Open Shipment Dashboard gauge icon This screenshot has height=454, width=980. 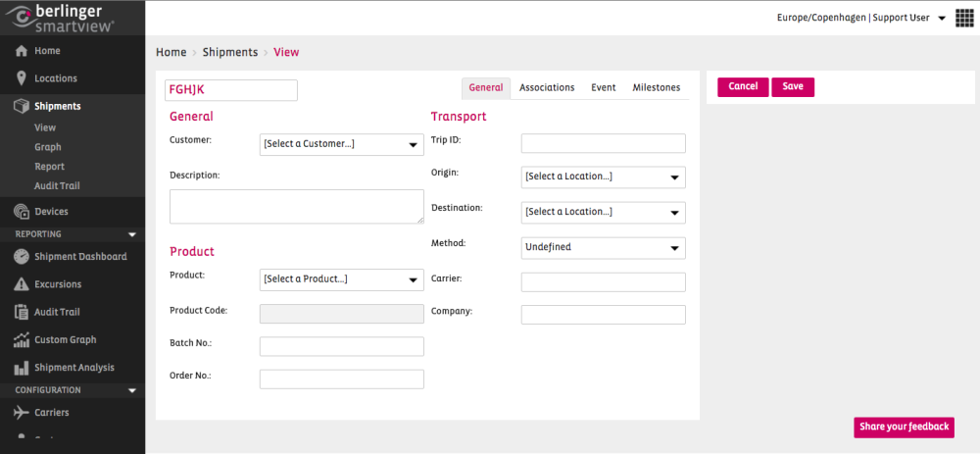coord(22,257)
